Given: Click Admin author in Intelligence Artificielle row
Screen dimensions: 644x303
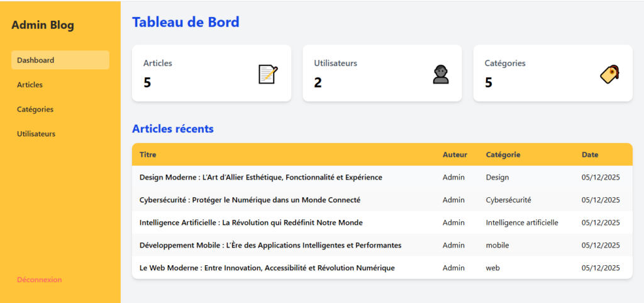Looking at the screenshot, I should coord(454,222).
